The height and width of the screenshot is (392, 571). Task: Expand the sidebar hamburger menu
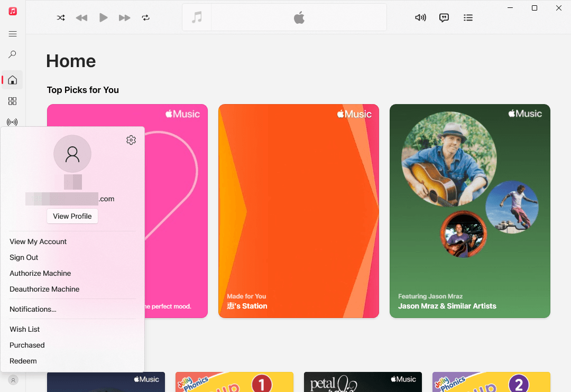[x=13, y=34]
